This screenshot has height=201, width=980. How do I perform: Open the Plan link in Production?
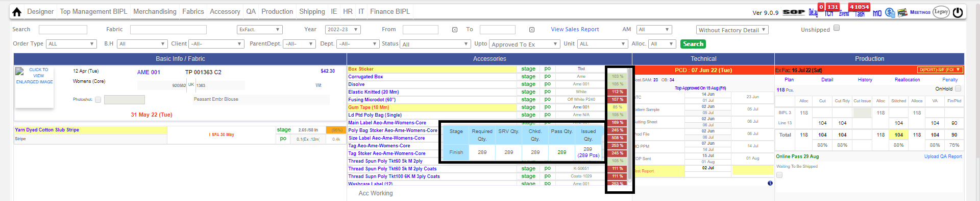point(789,80)
